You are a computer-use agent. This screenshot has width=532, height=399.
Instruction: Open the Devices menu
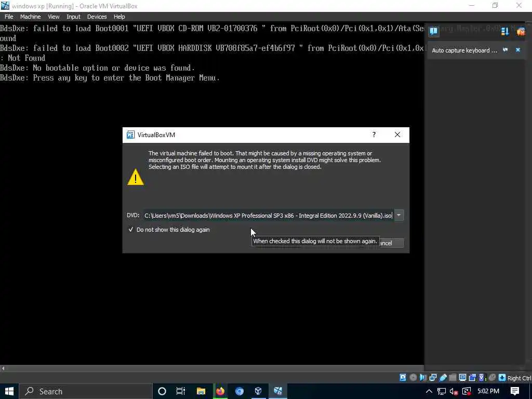[97, 17]
